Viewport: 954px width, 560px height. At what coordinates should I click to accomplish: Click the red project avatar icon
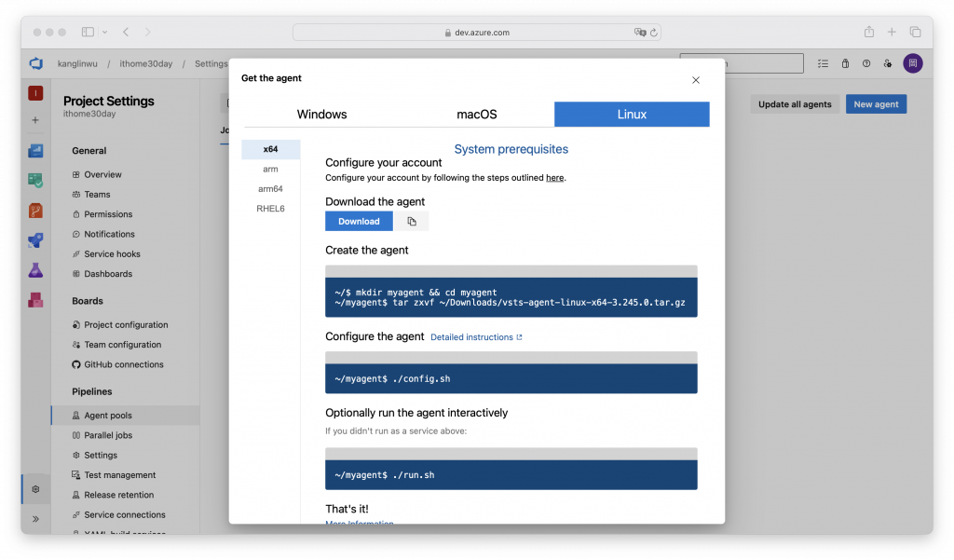pyautogui.click(x=35, y=93)
